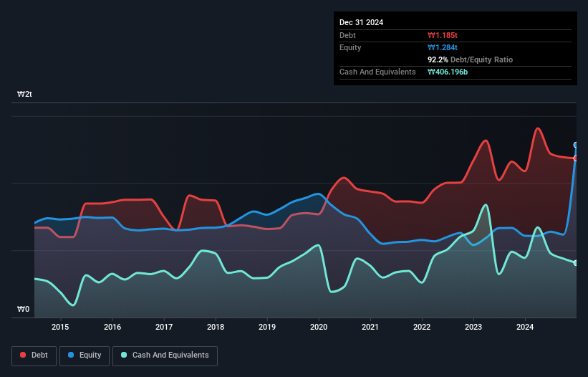Image resolution: width=588 pixels, height=377 pixels.
Task: Click the 2020 x-axis label
Action: click(319, 327)
